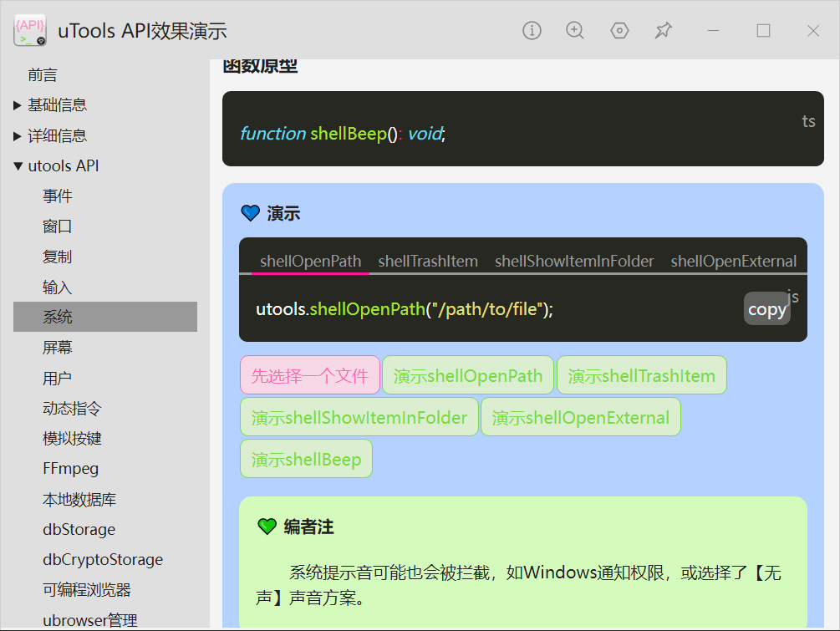The width and height of the screenshot is (840, 631).
Task: Run the 演示shellBeep demo button
Action: (306, 459)
